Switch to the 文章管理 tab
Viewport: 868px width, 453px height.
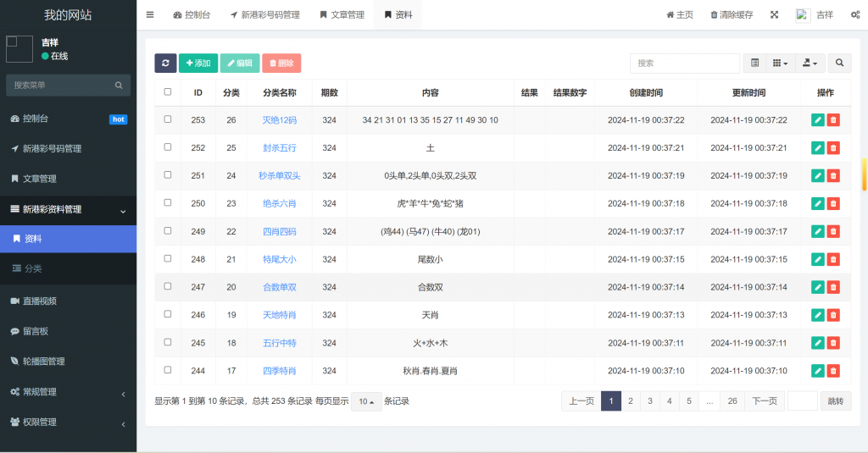pyautogui.click(x=342, y=14)
